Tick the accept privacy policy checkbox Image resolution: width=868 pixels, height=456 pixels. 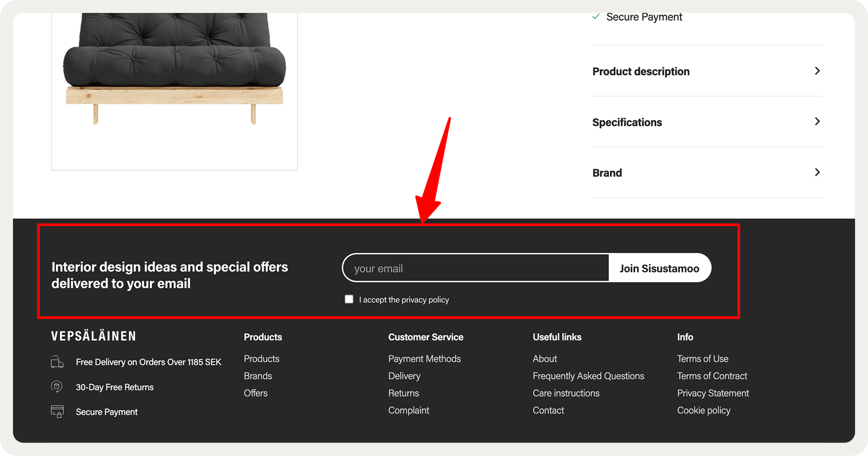click(349, 299)
